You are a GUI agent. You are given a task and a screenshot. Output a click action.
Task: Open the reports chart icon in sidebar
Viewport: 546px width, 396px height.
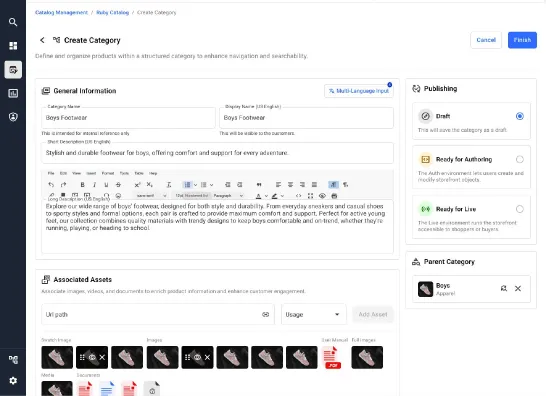click(x=13, y=93)
